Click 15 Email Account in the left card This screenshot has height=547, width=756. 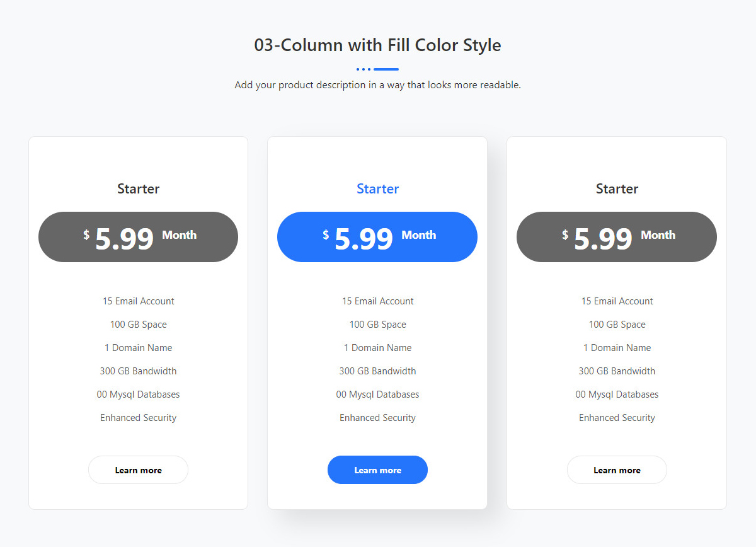click(138, 301)
